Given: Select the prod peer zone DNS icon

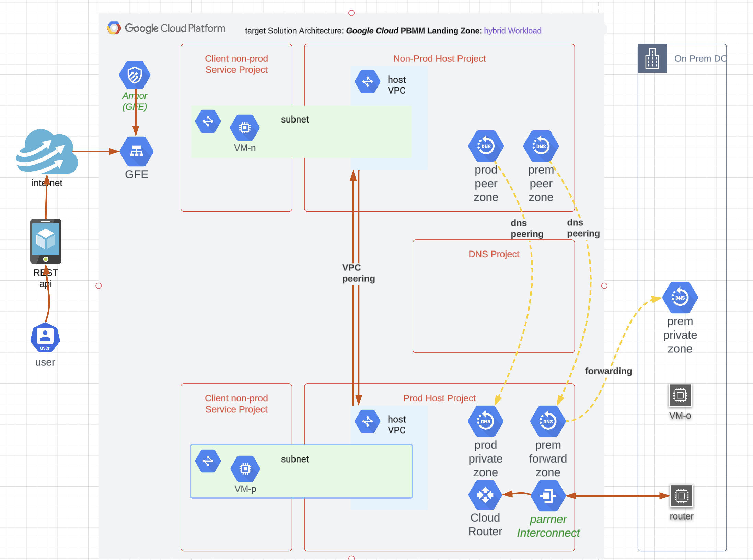Looking at the screenshot, I should tap(486, 145).
